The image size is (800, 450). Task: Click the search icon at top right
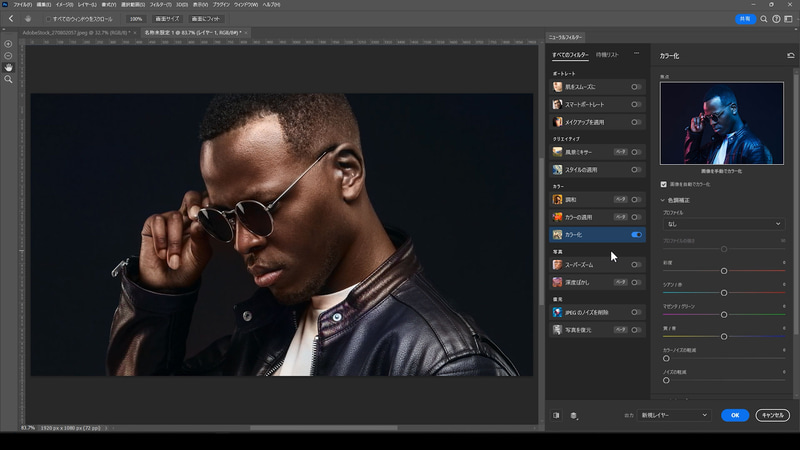tap(763, 19)
